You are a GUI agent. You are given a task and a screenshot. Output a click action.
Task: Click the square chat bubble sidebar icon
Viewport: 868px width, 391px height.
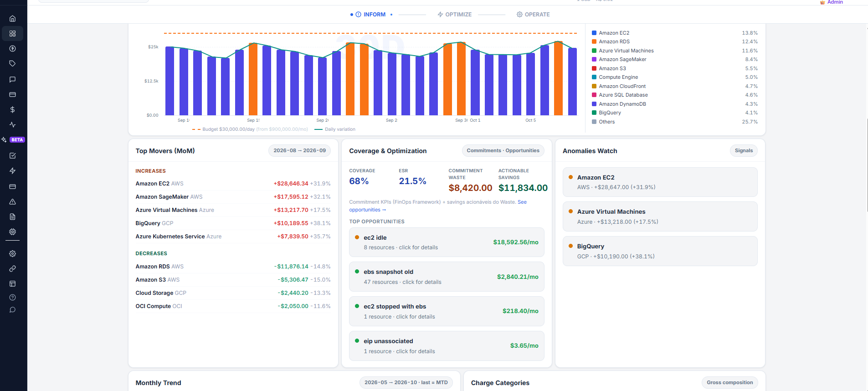(12, 79)
